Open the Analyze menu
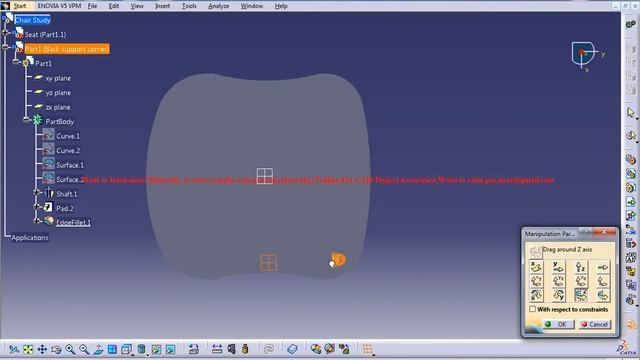 tap(219, 6)
